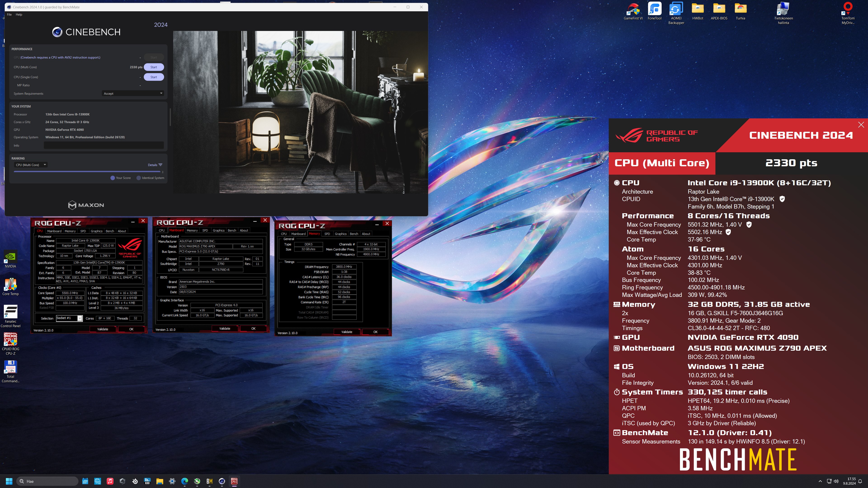Open CPU tab in CPU-Z Memory window
The width and height of the screenshot is (868, 488).
point(284,234)
